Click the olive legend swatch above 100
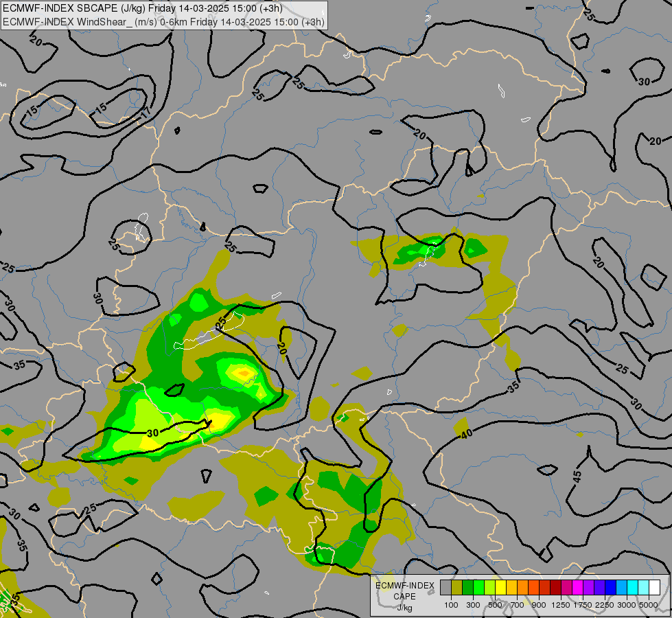 tap(457, 588)
